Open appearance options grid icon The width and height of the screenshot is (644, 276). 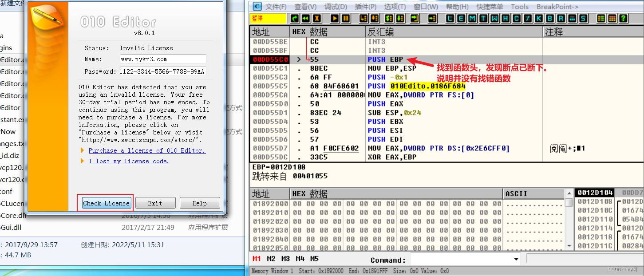point(612,18)
